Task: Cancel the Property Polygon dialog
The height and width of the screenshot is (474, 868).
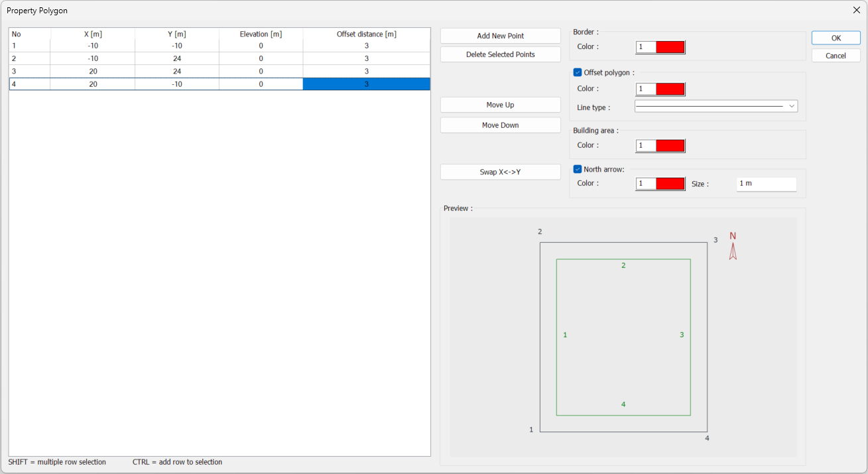Action: point(836,56)
